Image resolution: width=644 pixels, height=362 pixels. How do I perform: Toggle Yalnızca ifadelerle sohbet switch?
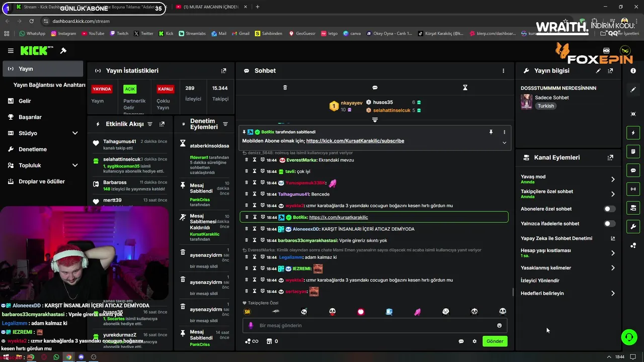pos(609,224)
